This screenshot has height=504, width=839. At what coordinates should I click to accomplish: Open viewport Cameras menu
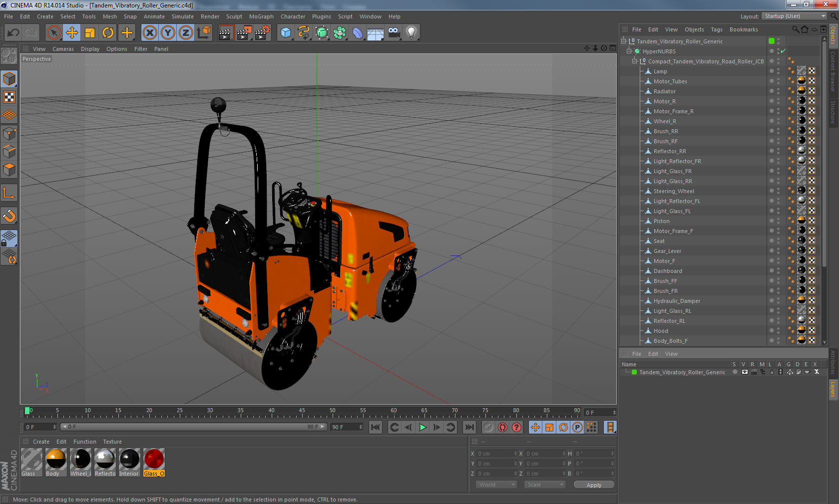(63, 49)
